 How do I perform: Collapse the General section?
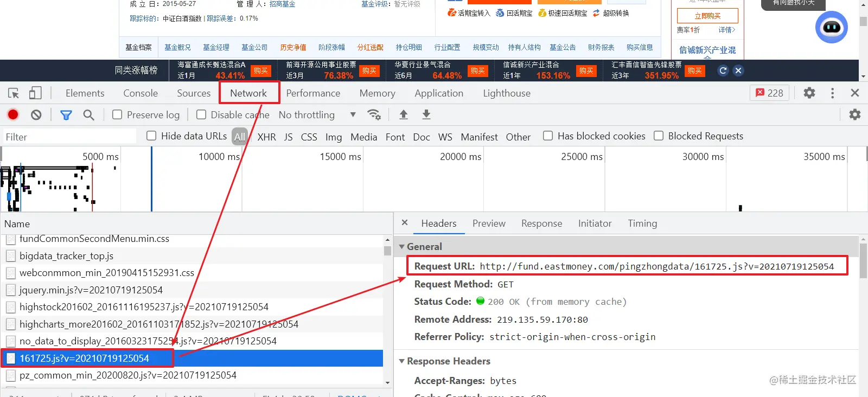coord(402,246)
